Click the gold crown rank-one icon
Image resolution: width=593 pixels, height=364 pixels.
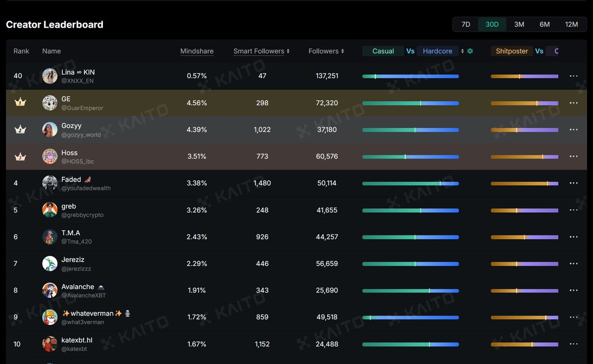(20, 103)
